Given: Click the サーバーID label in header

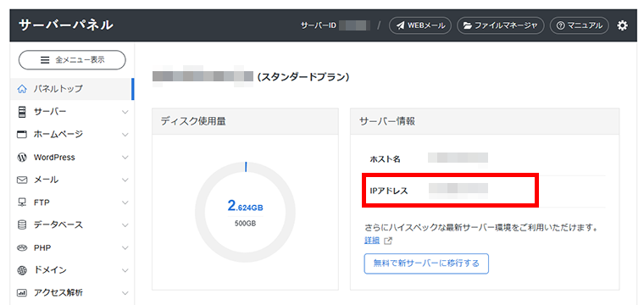Looking at the screenshot, I should (319, 25).
